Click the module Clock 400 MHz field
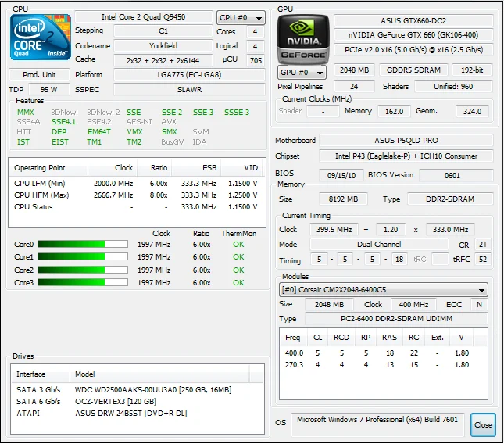 point(413,304)
